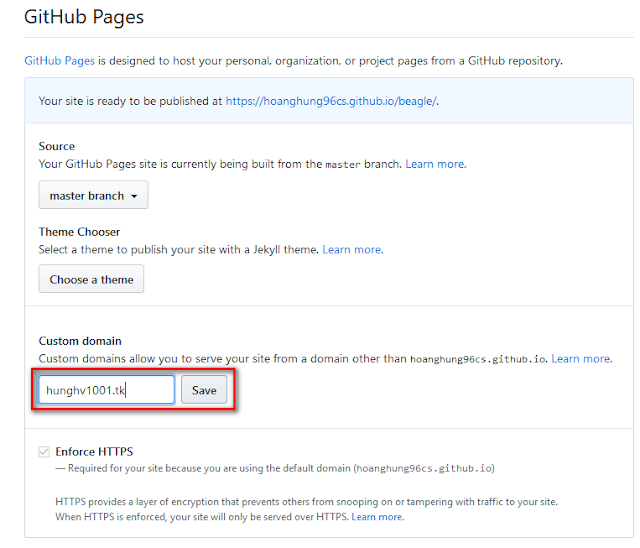Click the caret arrow beside master branch
640x548 pixels.
pyautogui.click(x=134, y=196)
